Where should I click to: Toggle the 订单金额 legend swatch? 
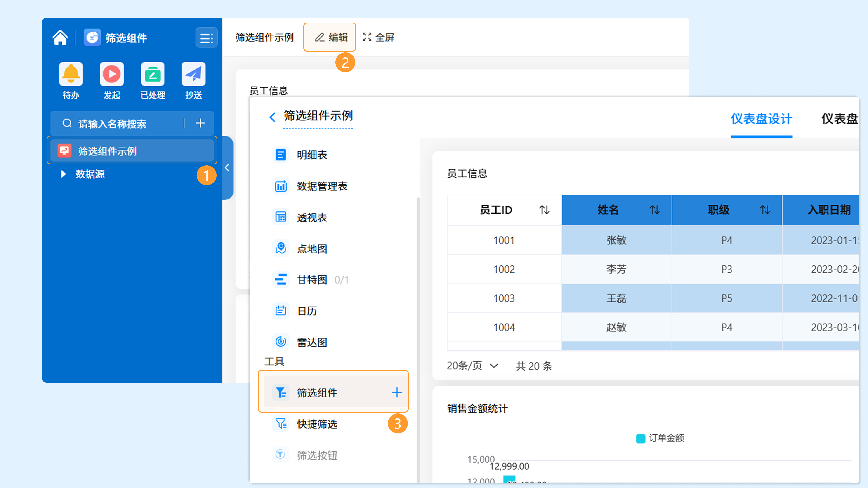pos(641,439)
